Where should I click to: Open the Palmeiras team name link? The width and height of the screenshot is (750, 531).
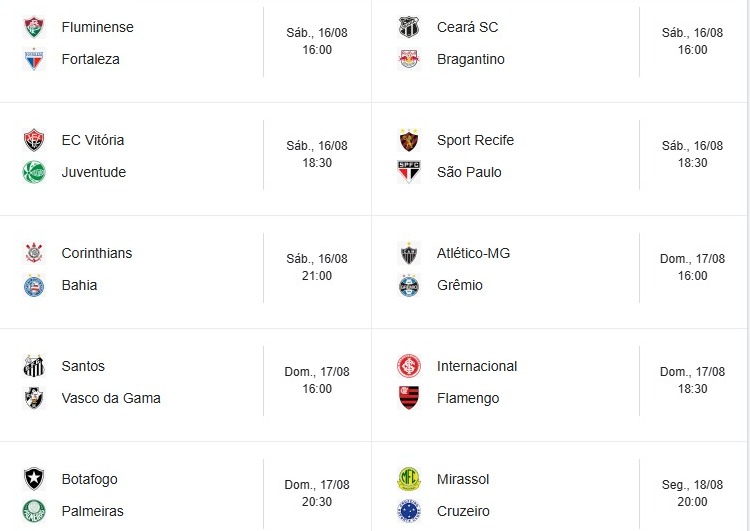pos(92,511)
